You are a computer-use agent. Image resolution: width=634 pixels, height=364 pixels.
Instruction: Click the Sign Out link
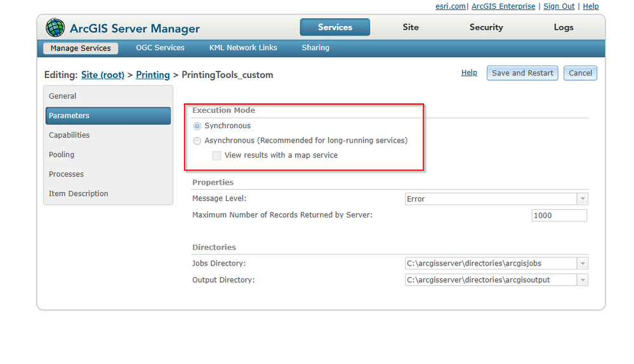558,6
